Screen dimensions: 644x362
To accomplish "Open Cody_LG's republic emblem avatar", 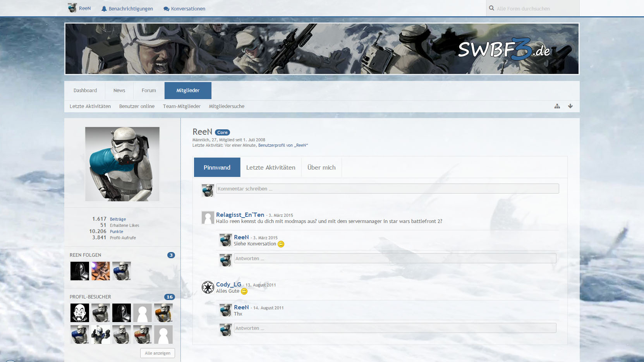I will pos(208,287).
